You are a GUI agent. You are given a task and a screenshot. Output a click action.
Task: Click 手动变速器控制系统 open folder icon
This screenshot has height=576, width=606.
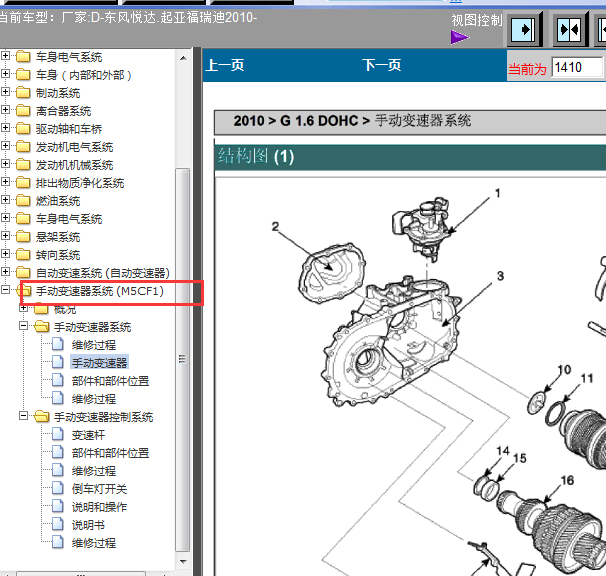(42, 417)
